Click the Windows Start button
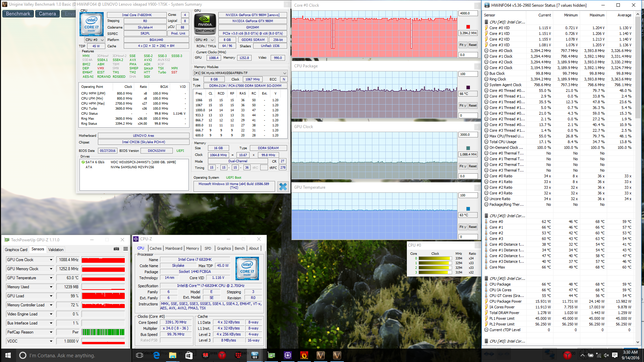 pyautogui.click(x=8, y=355)
